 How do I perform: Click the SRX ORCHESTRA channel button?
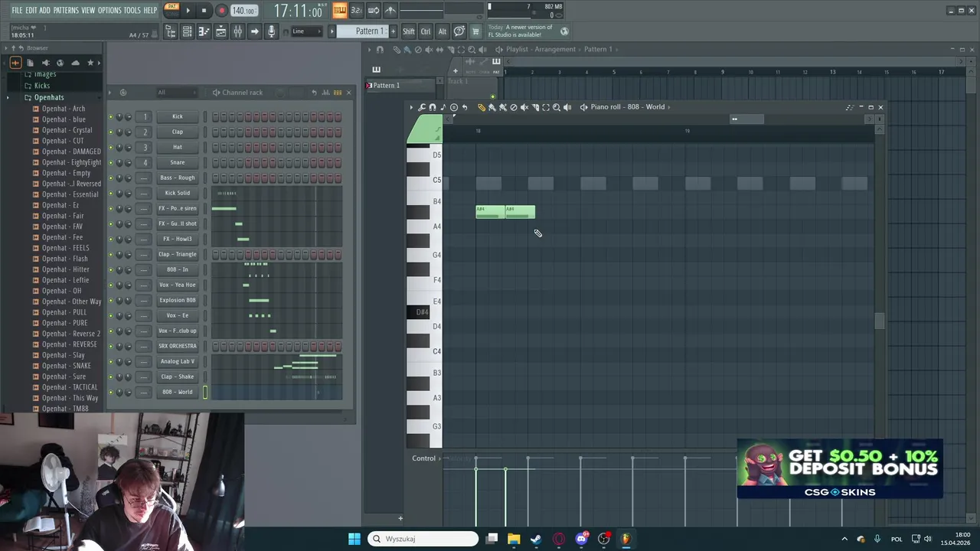click(x=178, y=346)
